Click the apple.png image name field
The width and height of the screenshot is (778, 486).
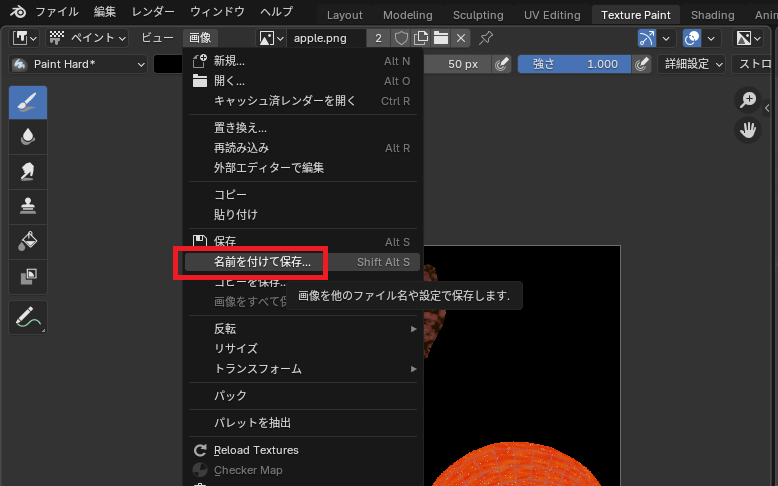click(x=326, y=38)
